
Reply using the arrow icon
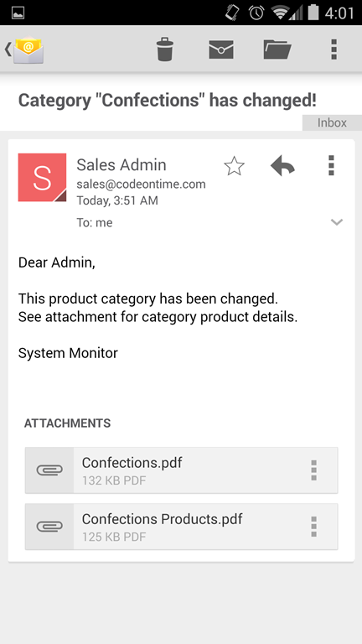coord(282,166)
